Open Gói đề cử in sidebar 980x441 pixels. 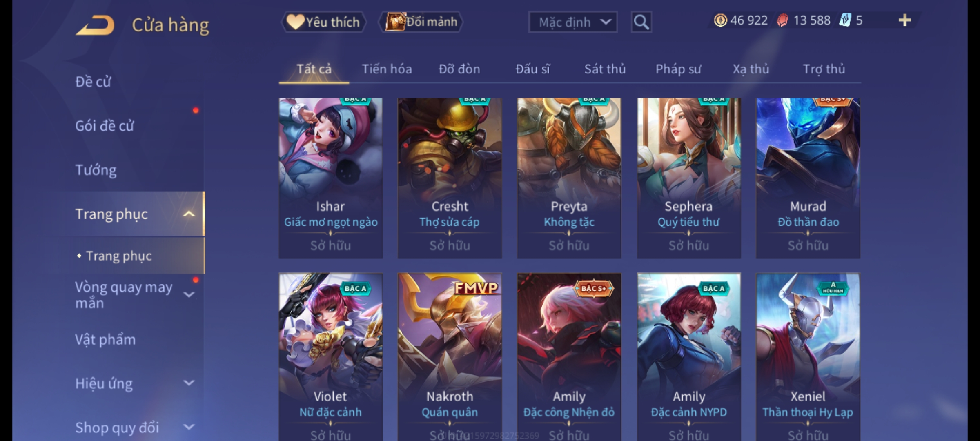coord(105,126)
